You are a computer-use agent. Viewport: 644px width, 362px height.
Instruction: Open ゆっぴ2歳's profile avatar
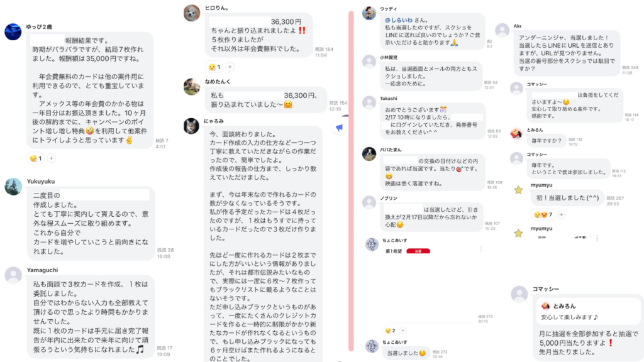pos(13,31)
